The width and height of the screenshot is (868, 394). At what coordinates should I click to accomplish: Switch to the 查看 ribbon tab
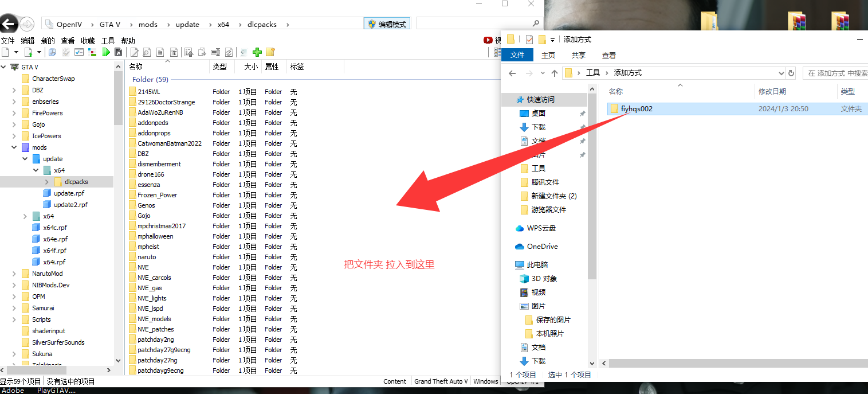pyautogui.click(x=609, y=55)
